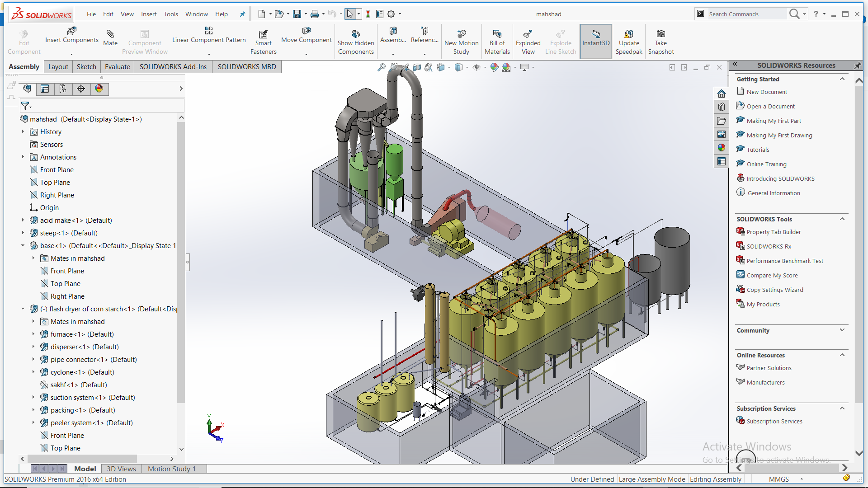Expand the acid make<1> component
Screen dimensions: 868x488
[23, 221]
